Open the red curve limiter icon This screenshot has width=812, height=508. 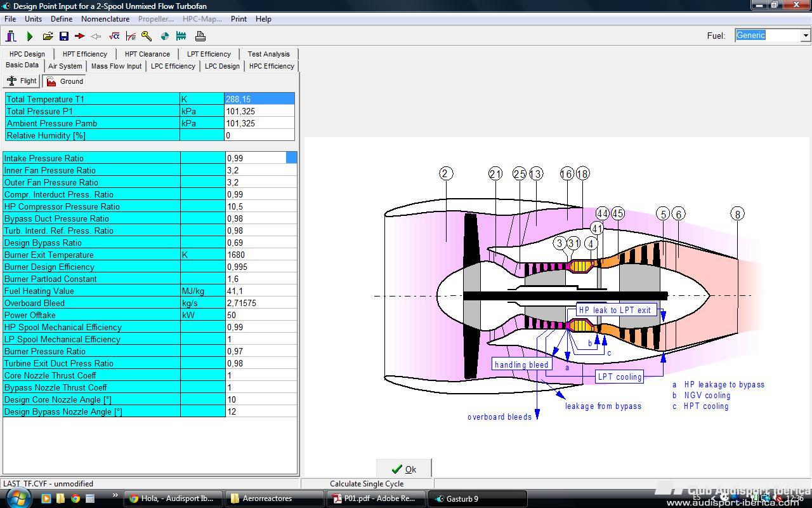click(x=131, y=36)
